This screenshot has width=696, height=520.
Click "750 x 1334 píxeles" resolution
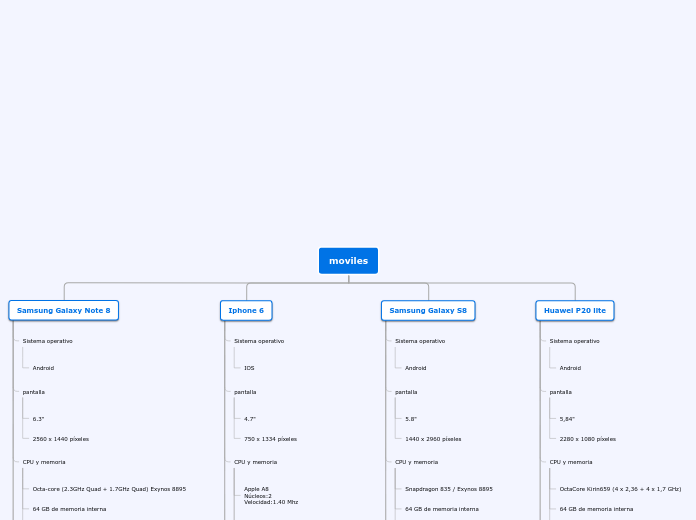tap(270, 439)
